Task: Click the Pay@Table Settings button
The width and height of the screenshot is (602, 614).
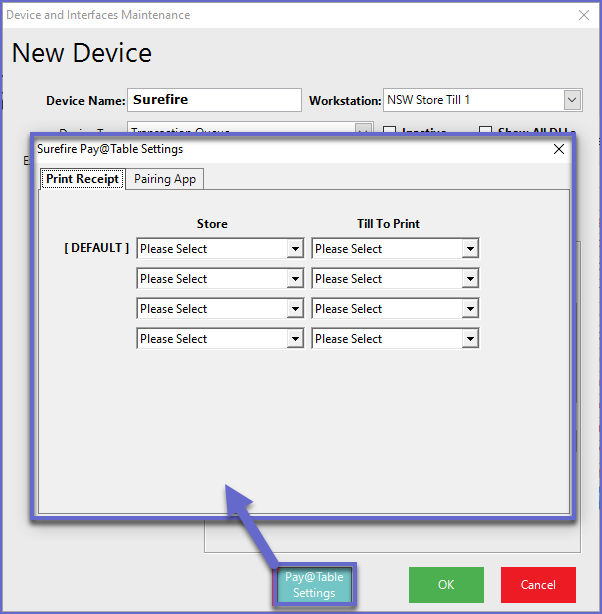Action: pyautogui.click(x=314, y=585)
